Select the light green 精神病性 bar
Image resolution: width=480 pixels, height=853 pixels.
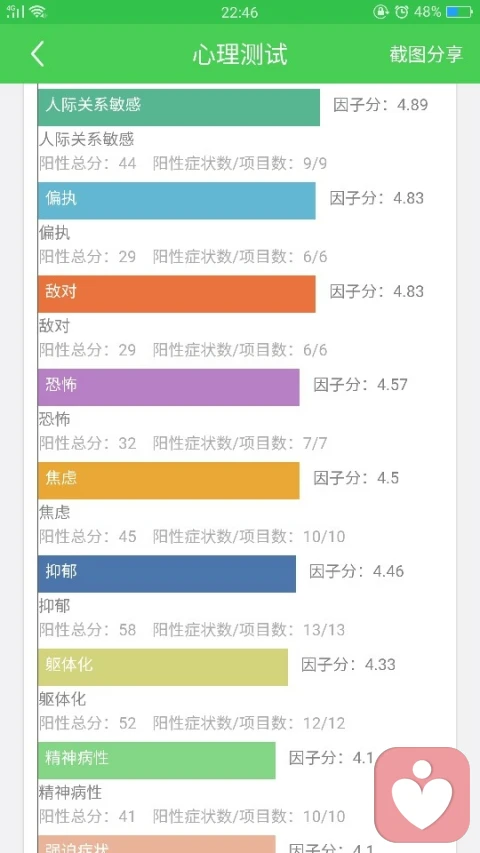point(156,761)
